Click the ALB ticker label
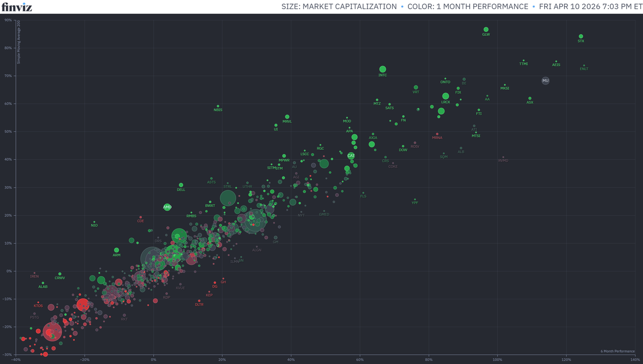 click(x=461, y=152)
